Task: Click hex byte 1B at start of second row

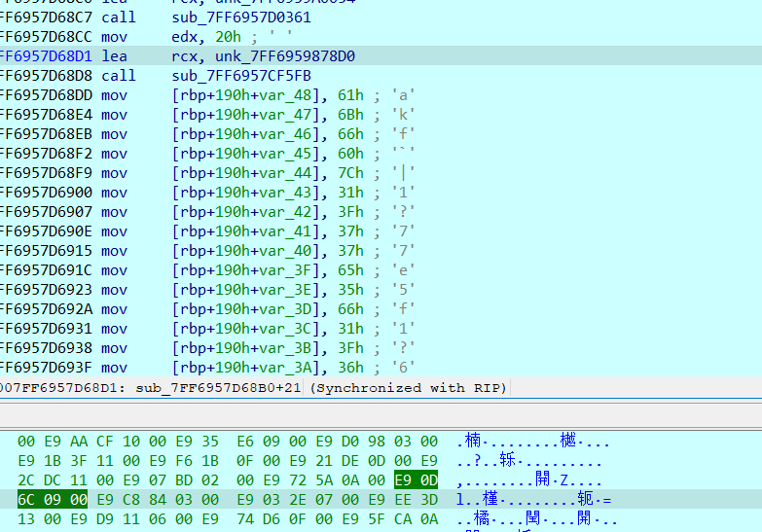Action: click(53, 461)
